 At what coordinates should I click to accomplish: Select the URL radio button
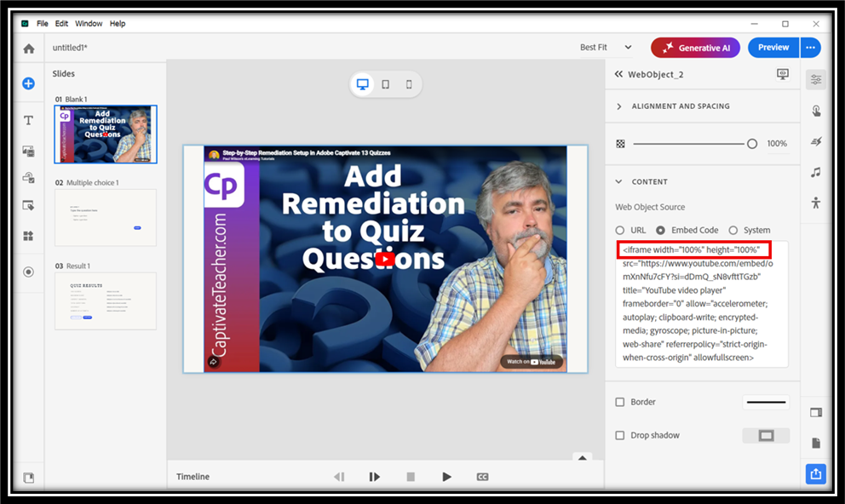[x=620, y=231]
